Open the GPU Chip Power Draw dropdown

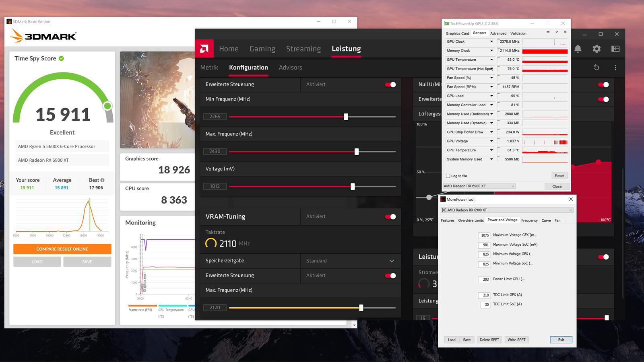pyautogui.click(x=491, y=132)
